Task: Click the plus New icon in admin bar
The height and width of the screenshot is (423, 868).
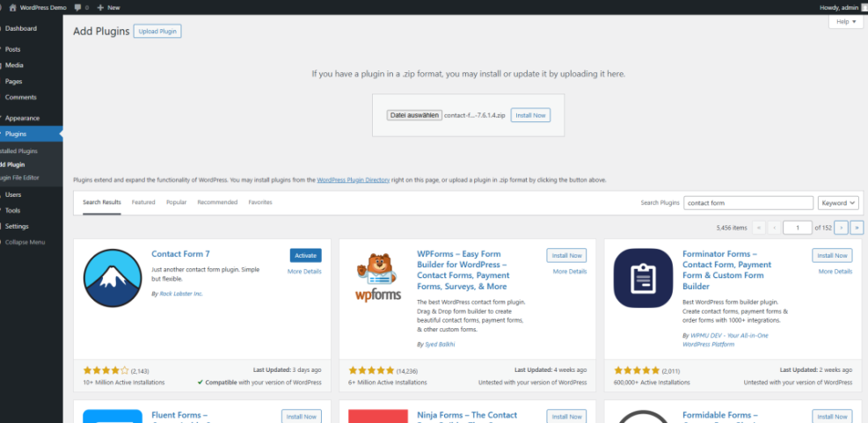Action: tap(101, 8)
